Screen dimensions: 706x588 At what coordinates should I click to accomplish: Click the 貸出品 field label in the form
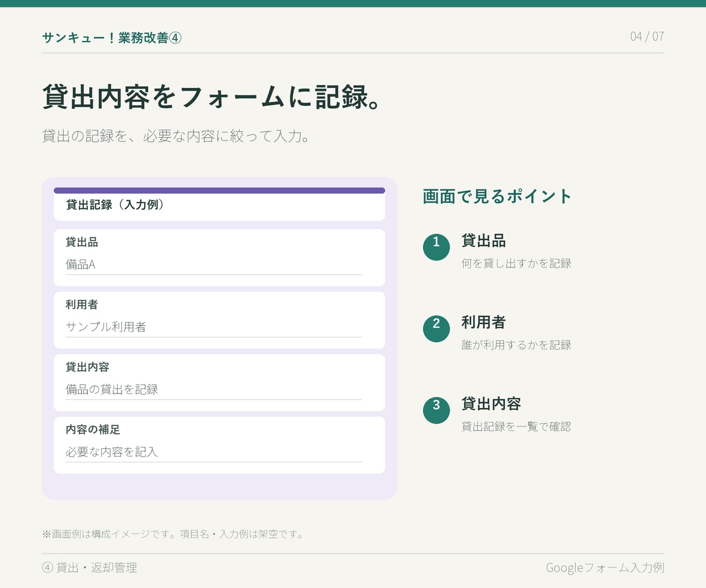[x=82, y=242]
